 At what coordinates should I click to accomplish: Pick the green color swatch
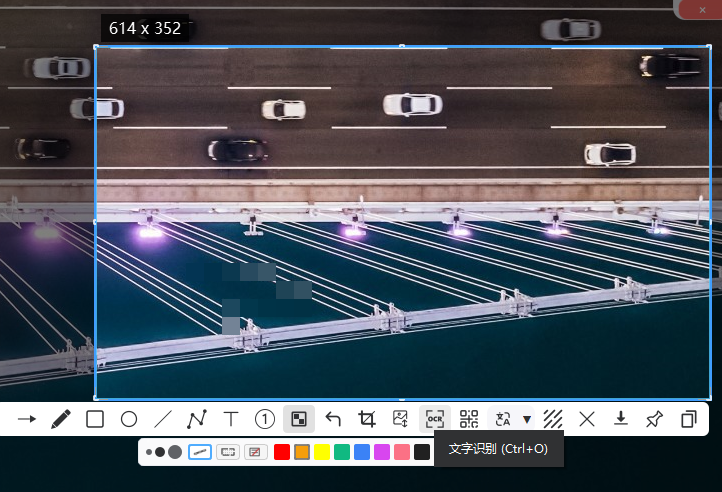(342, 452)
